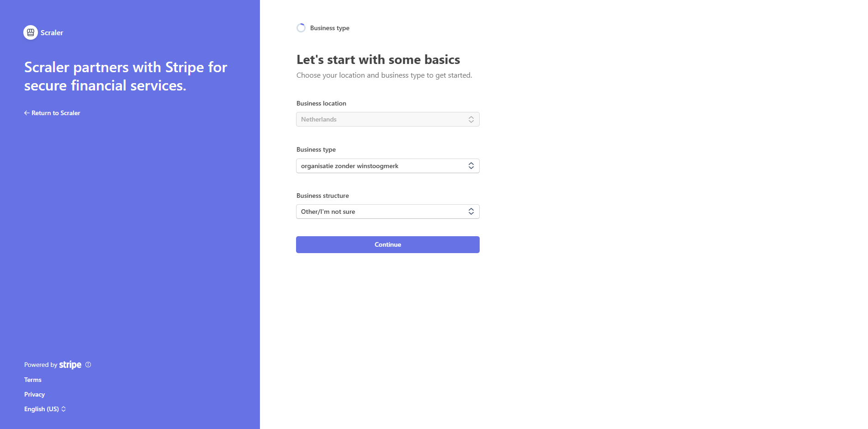Image resolution: width=868 pixels, height=429 pixels.
Task: Open the Privacy link
Action: 34,394
